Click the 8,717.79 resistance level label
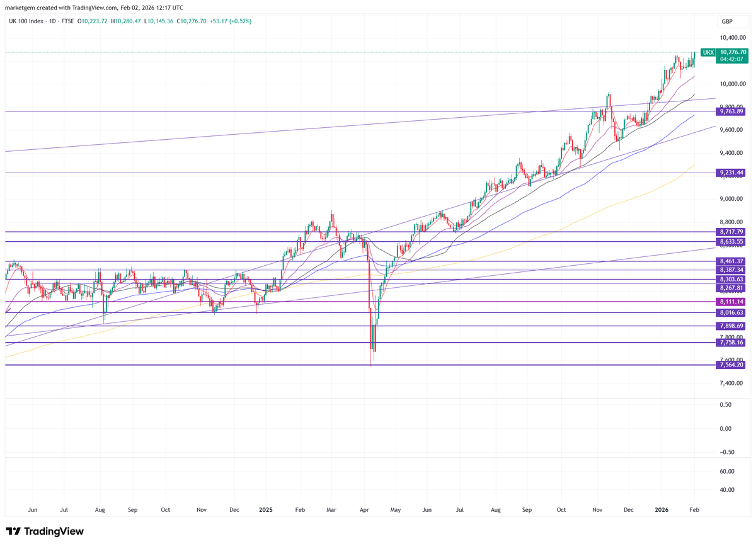 click(x=731, y=232)
